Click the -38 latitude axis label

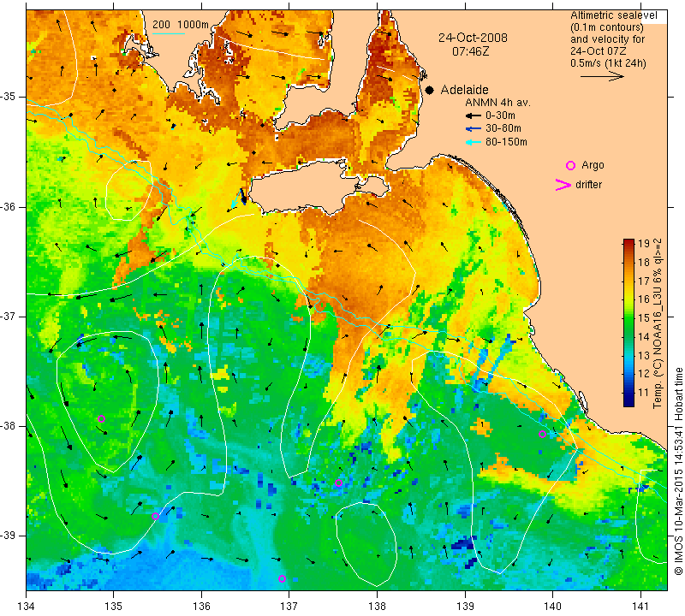9,426
